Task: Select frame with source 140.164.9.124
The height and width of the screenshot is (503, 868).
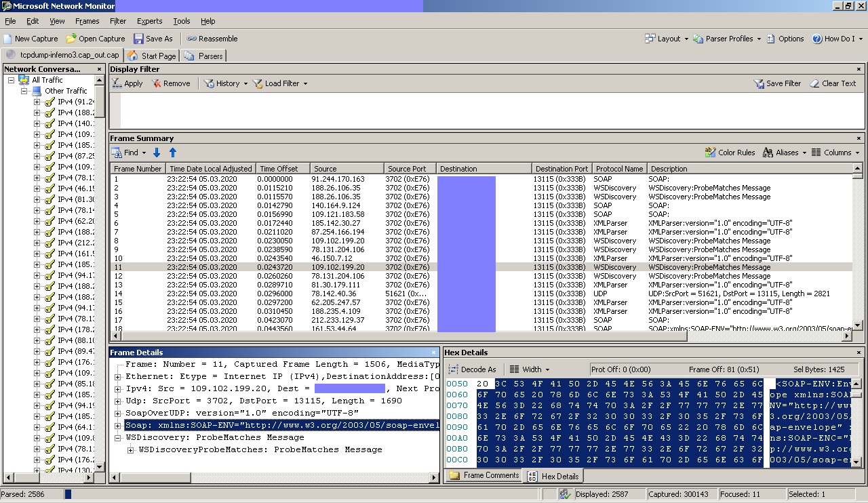Action: pyautogui.click(x=481, y=205)
